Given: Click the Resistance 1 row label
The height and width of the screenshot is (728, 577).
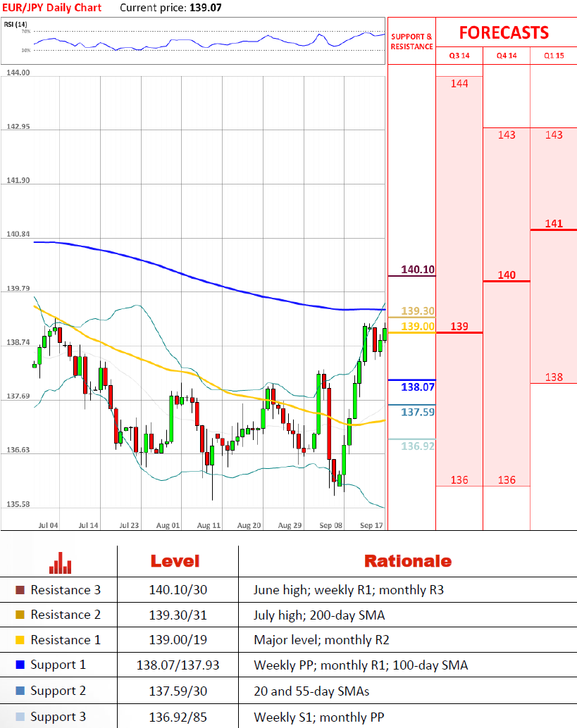Looking at the screenshot, I should point(66,640).
